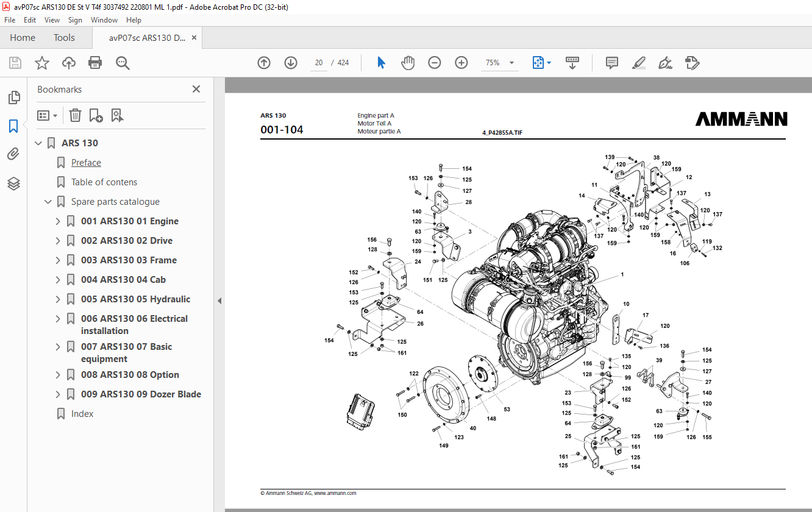Viewport: 812px width, 512px height.
Task: Open the Index bookmark
Action: [82, 414]
